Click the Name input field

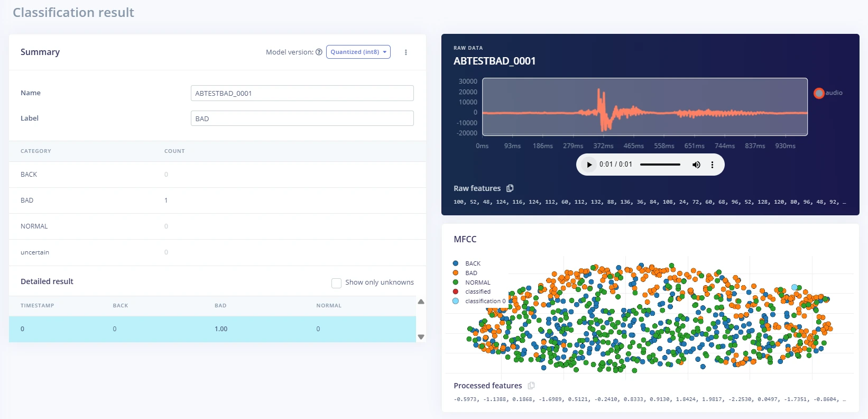[x=302, y=93]
